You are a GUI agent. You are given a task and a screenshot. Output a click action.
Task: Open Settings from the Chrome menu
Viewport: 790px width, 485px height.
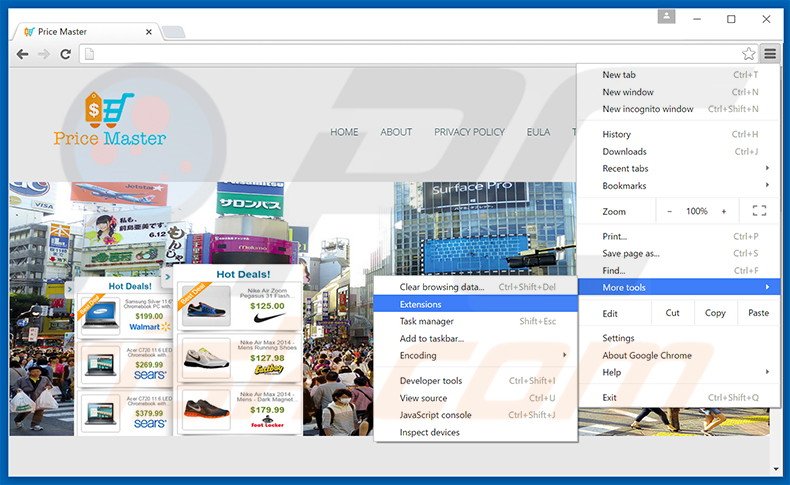coord(679,338)
